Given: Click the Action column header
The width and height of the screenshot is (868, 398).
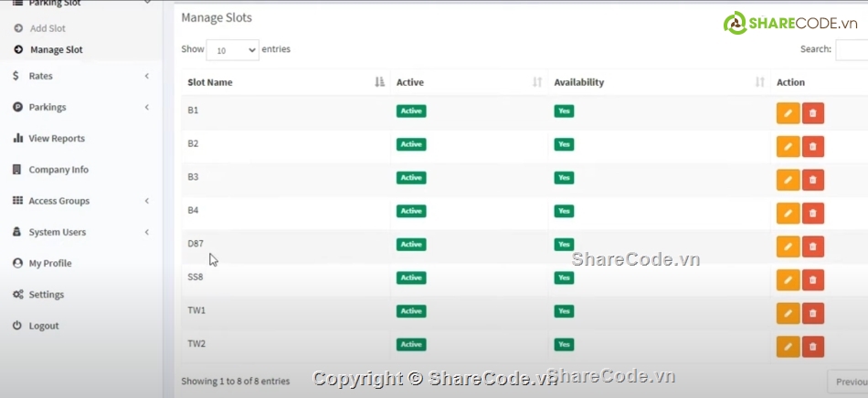Looking at the screenshot, I should (x=790, y=82).
